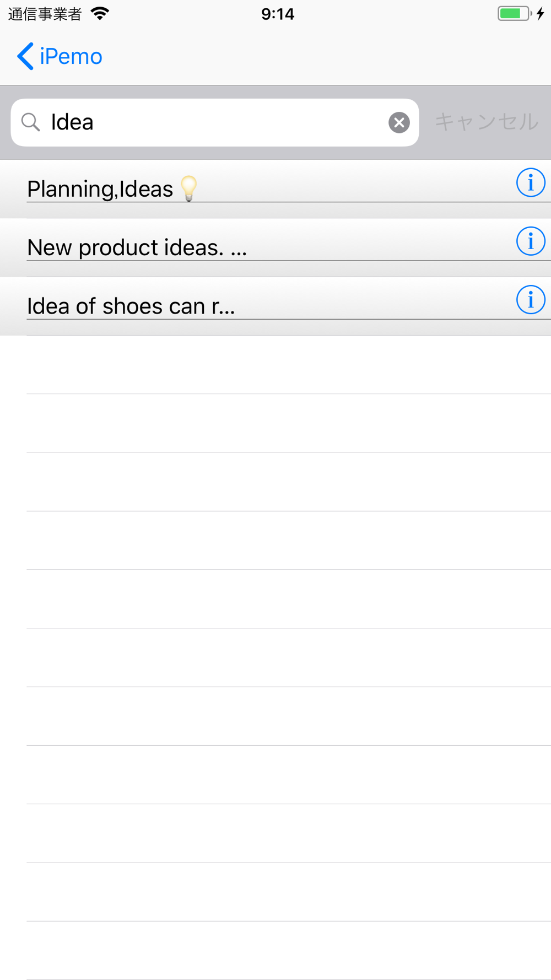Open info for New product ideas memo
This screenshot has height=980, width=551.
click(531, 241)
